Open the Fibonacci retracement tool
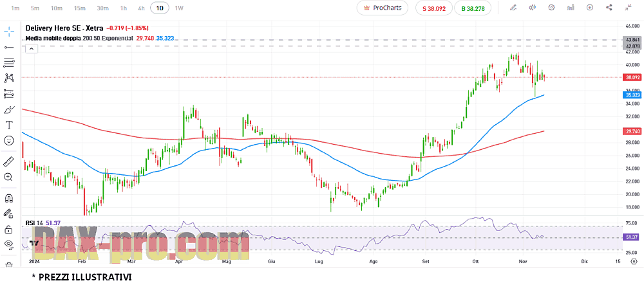Viewport: 644px width, 283px height. (9, 63)
